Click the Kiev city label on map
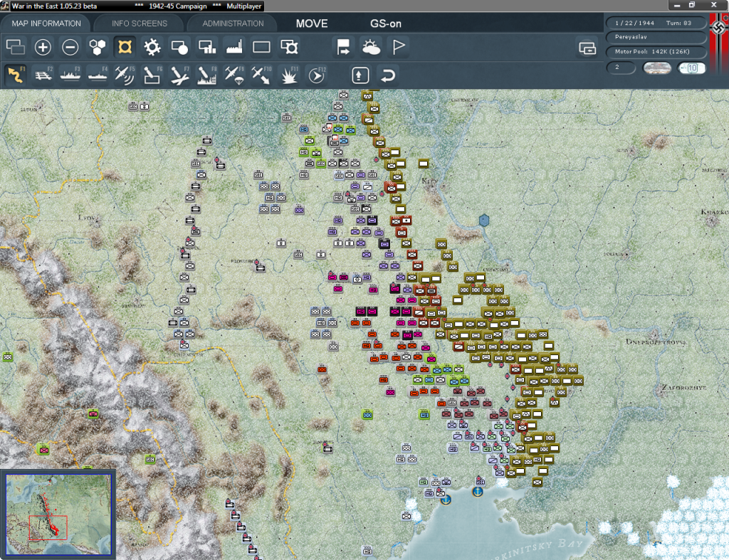729x560 pixels. click(428, 181)
